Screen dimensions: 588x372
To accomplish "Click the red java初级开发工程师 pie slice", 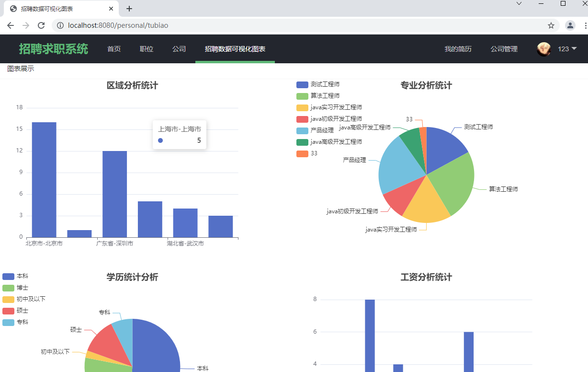I will [403, 197].
